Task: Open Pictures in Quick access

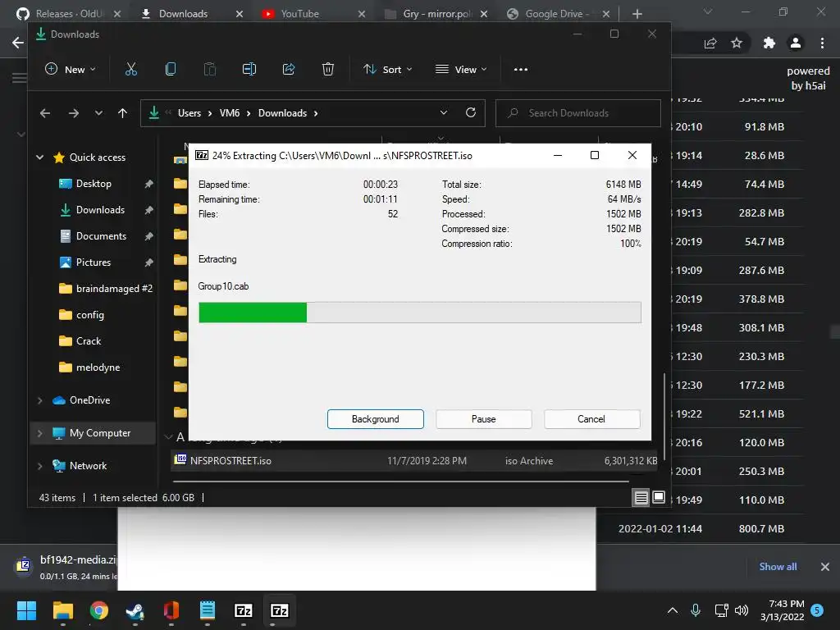Action: 94,262
